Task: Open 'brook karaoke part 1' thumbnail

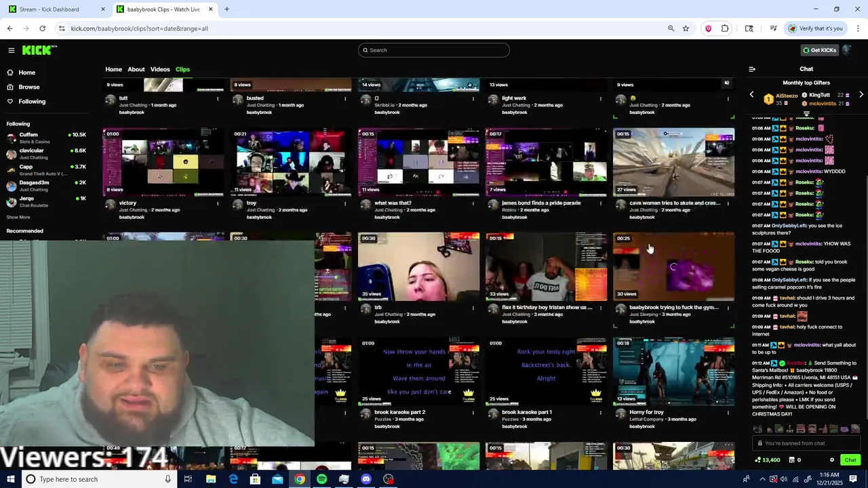Action: pos(546,371)
